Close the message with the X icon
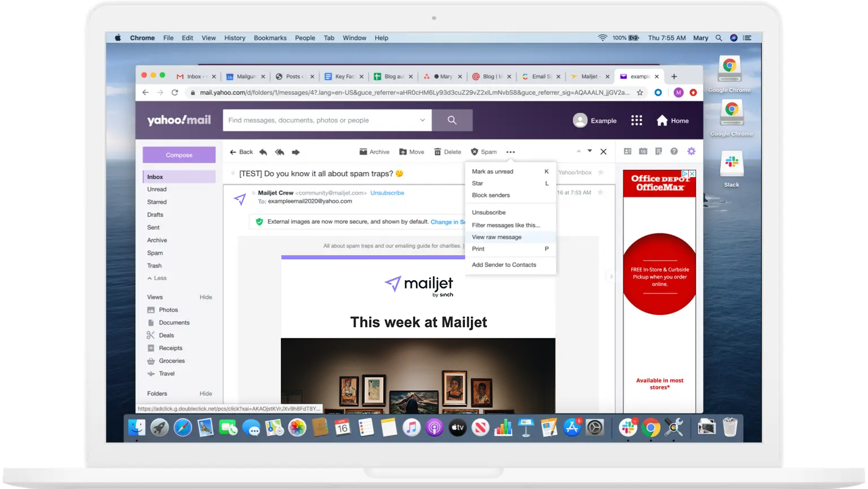This screenshot has height=489, width=868. click(604, 151)
